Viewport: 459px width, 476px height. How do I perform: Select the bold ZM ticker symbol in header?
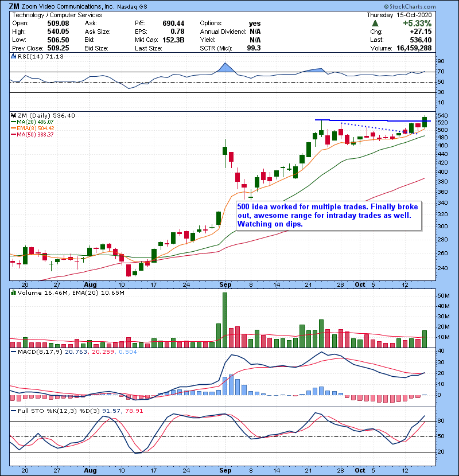(x=14, y=6)
